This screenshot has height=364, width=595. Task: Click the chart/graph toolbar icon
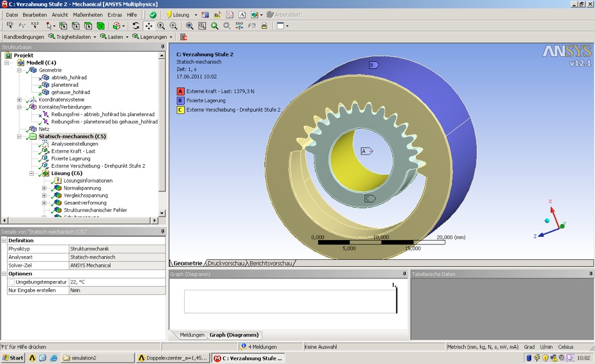tap(229, 15)
